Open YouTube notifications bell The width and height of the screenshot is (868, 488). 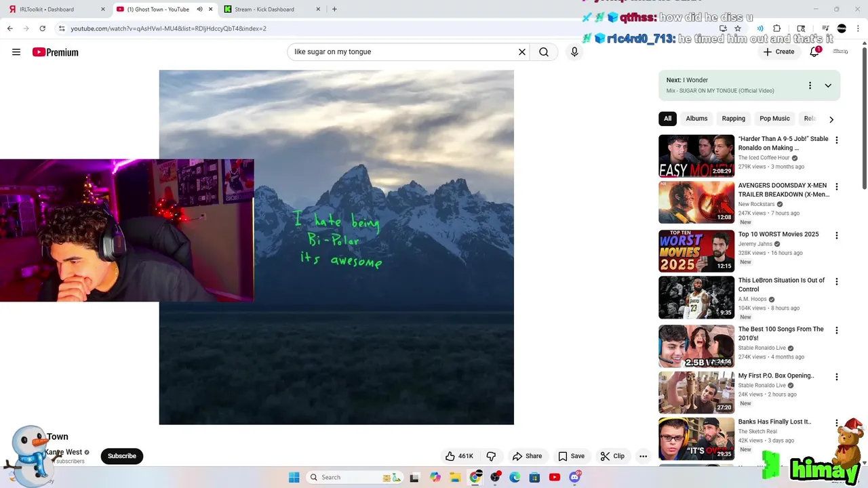click(x=814, y=52)
